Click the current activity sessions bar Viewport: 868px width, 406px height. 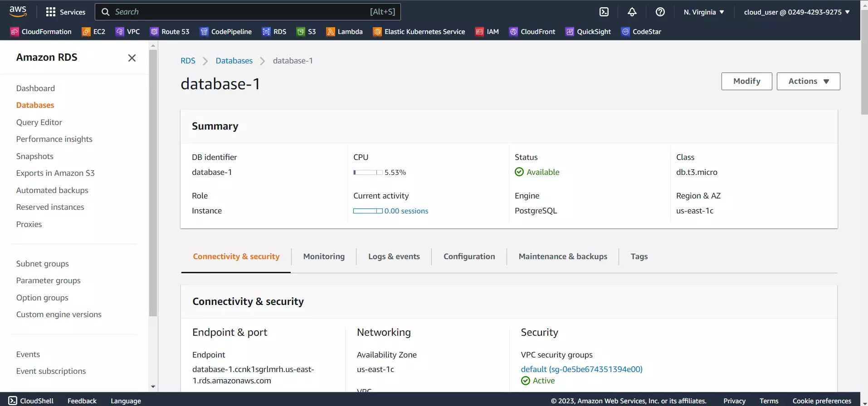[368, 211]
